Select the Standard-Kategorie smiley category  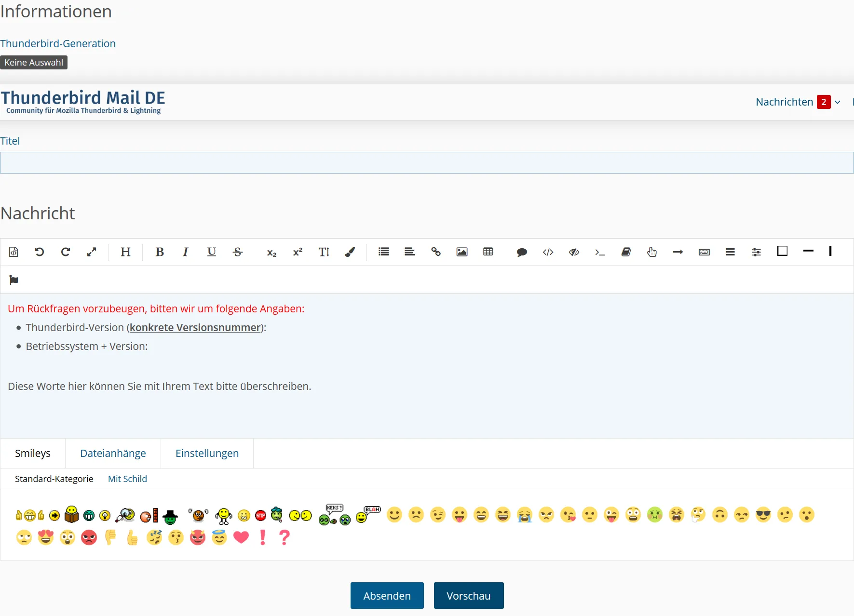[x=54, y=479]
